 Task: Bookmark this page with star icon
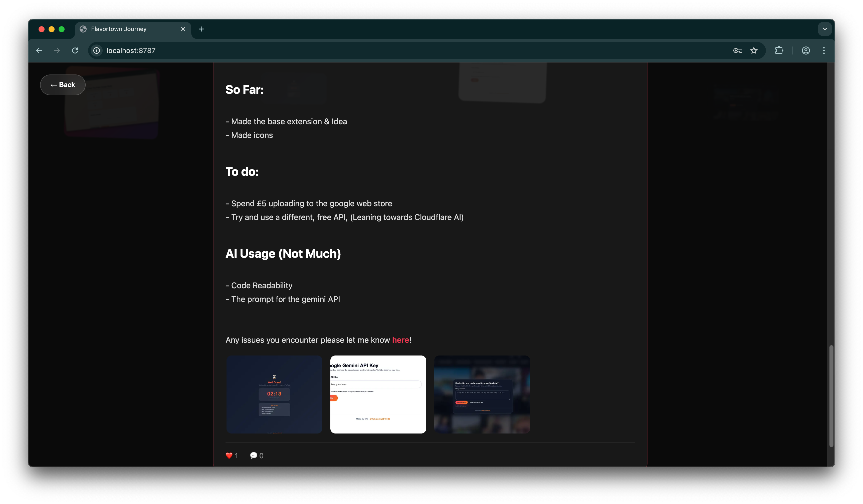tap(754, 51)
